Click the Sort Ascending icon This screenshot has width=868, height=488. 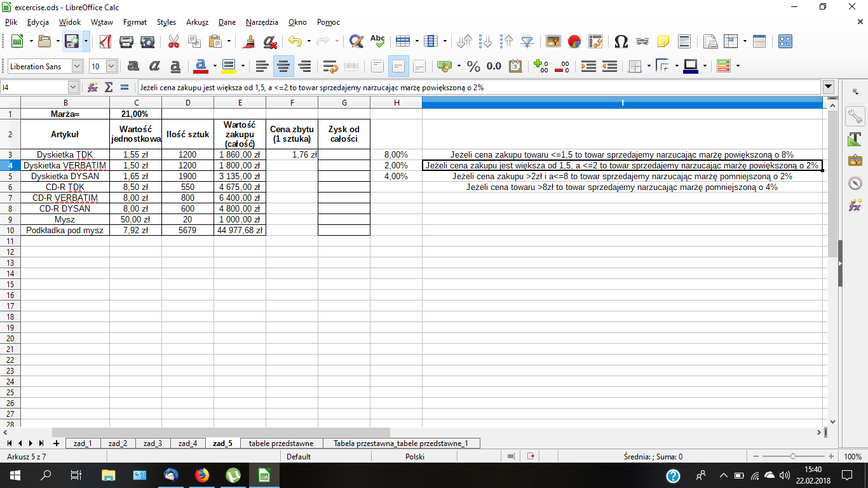coord(485,42)
